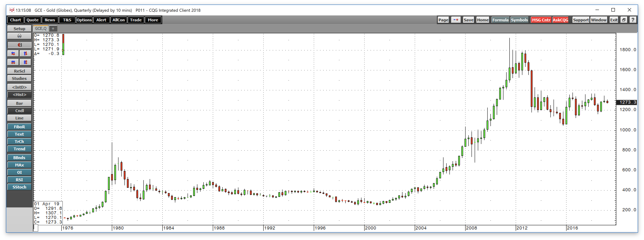Image resolution: width=644 pixels, height=240 pixels.
Task: Switch chart type to Bar
Action: tap(19, 103)
